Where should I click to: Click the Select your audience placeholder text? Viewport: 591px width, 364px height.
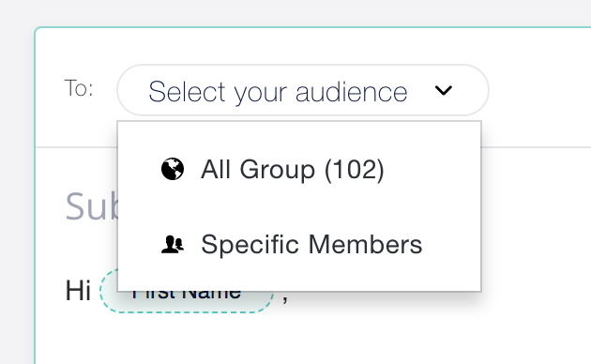tap(278, 92)
